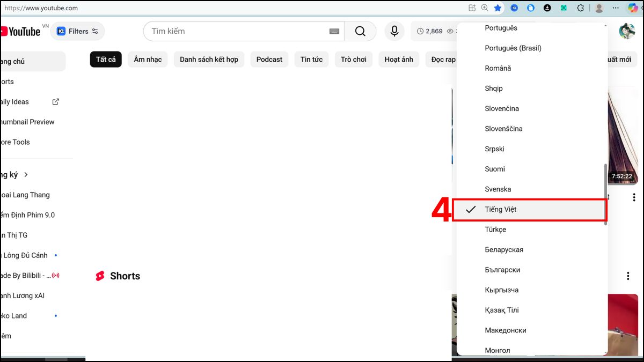Screen dimensions: 644x362
Task: Select the Podcast filter chip
Action: 269,60
